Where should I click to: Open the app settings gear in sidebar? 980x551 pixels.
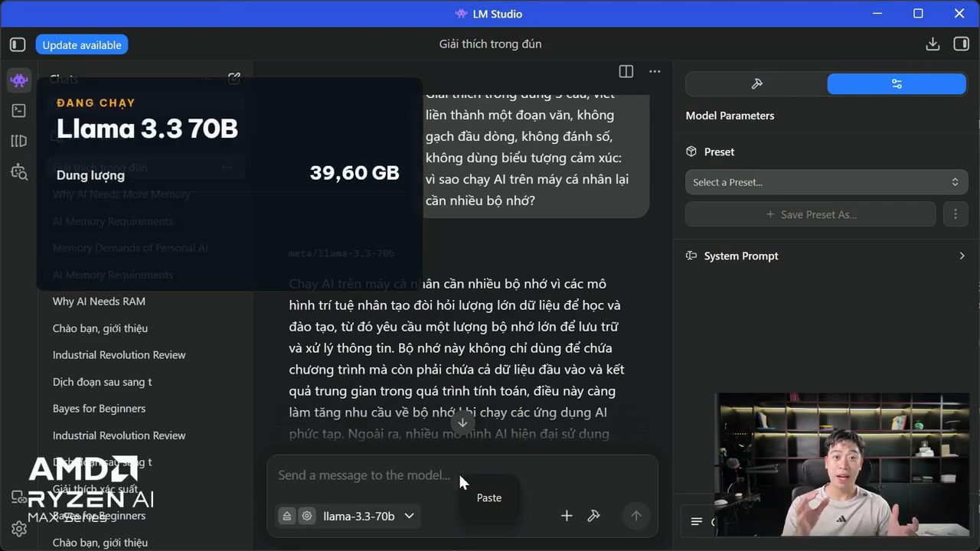pyautogui.click(x=19, y=529)
